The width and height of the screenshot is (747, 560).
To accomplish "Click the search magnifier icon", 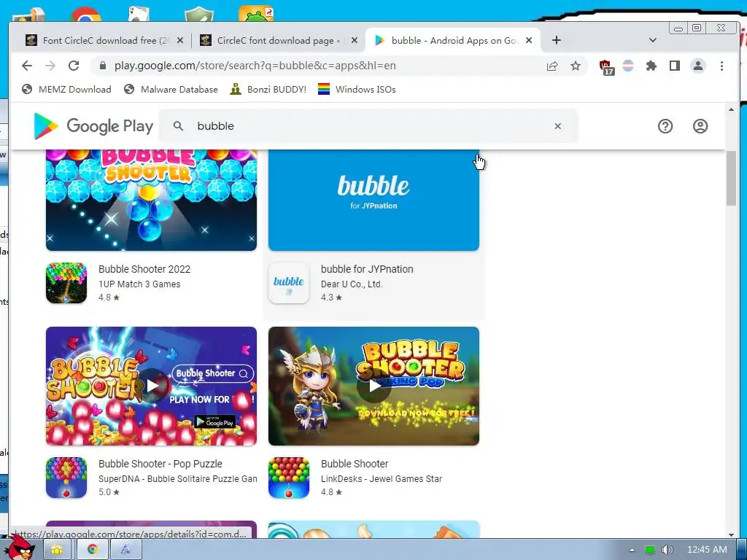I will [x=178, y=126].
